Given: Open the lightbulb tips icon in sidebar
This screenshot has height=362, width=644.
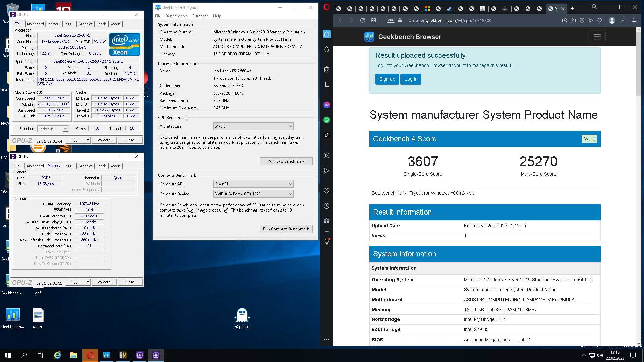Looking at the screenshot, I should (327, 242).
